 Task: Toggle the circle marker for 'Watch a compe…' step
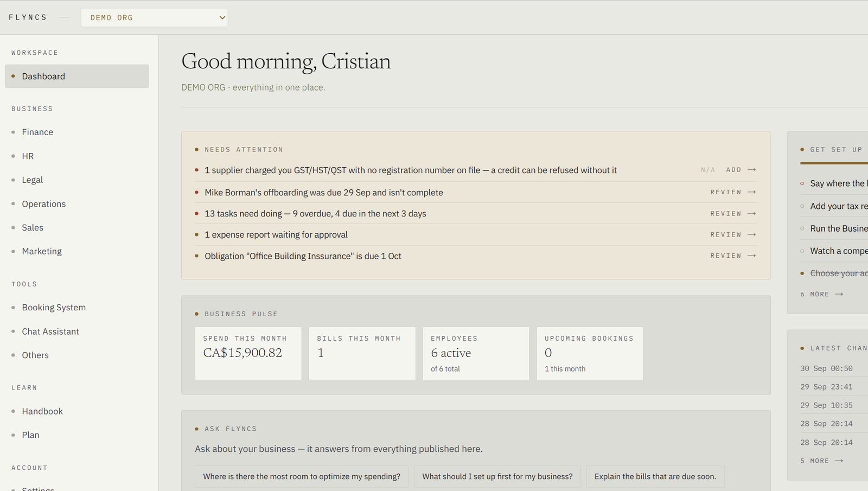point(802,251)
